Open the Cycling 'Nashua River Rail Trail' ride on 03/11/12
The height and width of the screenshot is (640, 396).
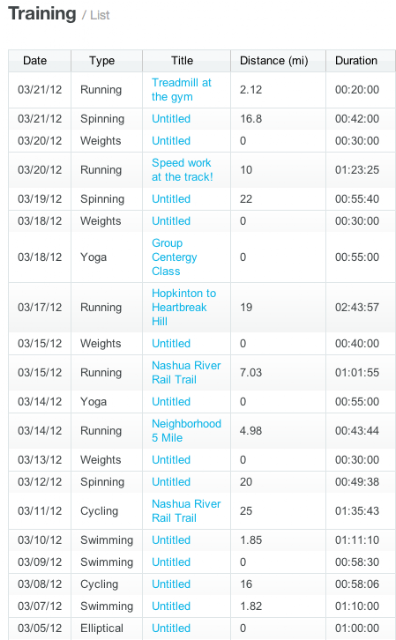(x=186, y=511)
